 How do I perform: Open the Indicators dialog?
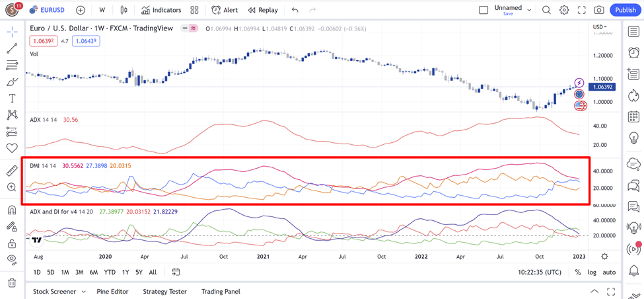(x=161, y=10)
